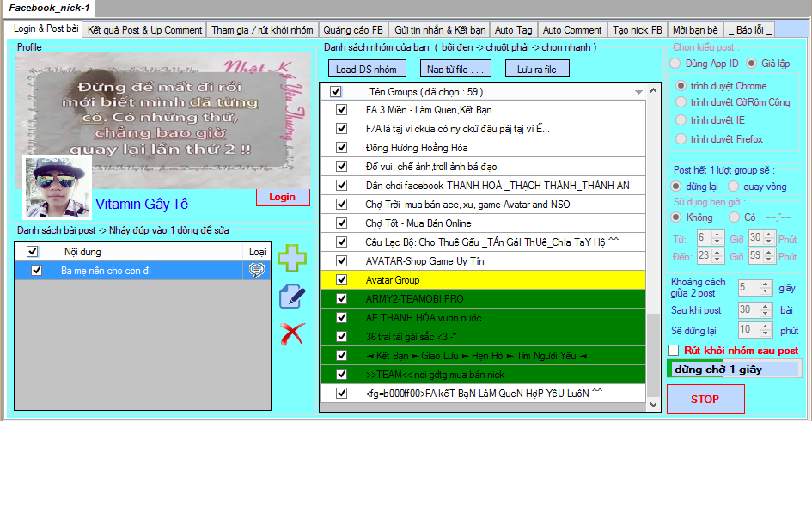Uncheck the 'Avatar Group' row checkbox
Image resolution: width=812 pixels, height=532 pixels.
coord(341,279)
